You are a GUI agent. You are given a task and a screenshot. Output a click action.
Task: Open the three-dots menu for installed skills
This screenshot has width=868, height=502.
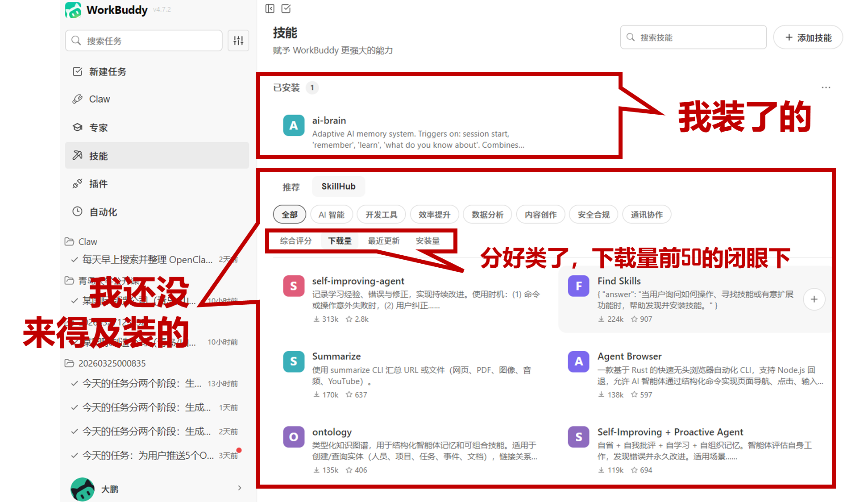tap(826, 87)
